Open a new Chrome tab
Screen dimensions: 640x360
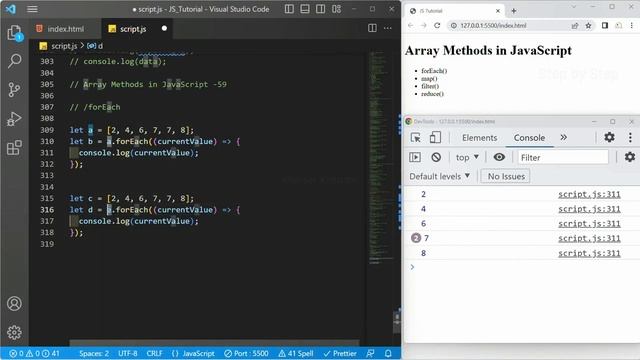coord(513,11)
